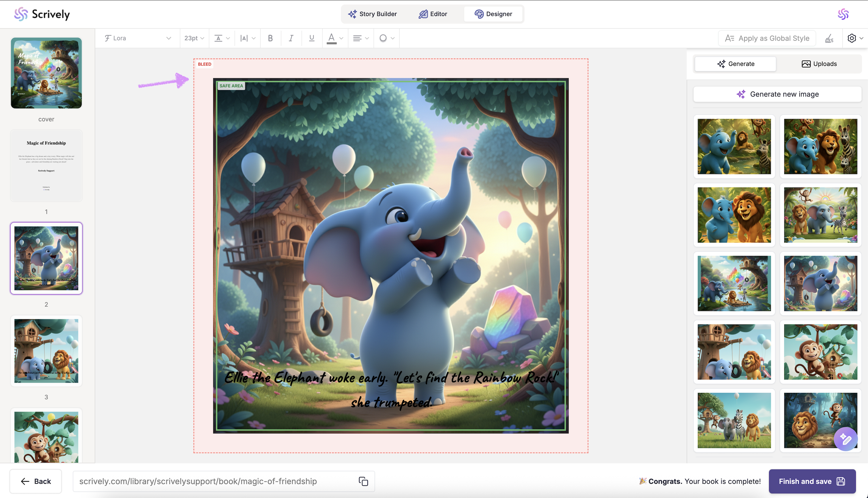Click the Scrively profile icon at the top right
Image resolution: width=868 pixels, height=498 pixels.
click(843, 14)
